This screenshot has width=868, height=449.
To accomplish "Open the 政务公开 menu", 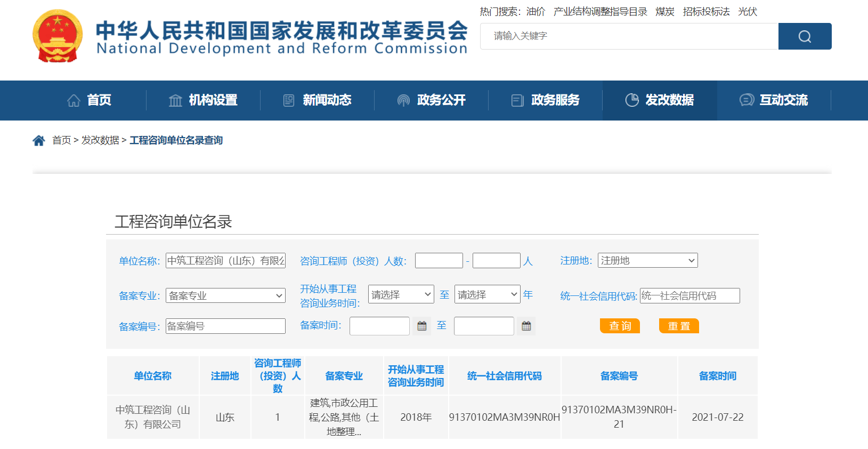I will [431, 100].
